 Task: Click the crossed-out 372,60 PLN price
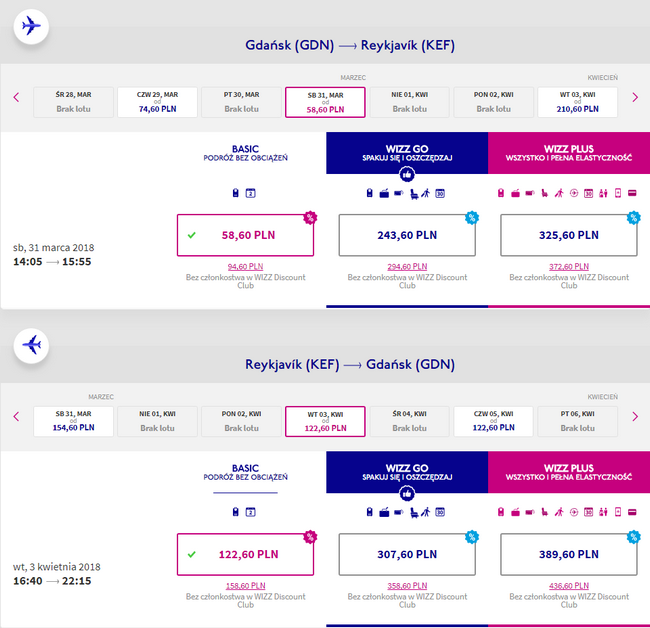[x=569, y=267]
